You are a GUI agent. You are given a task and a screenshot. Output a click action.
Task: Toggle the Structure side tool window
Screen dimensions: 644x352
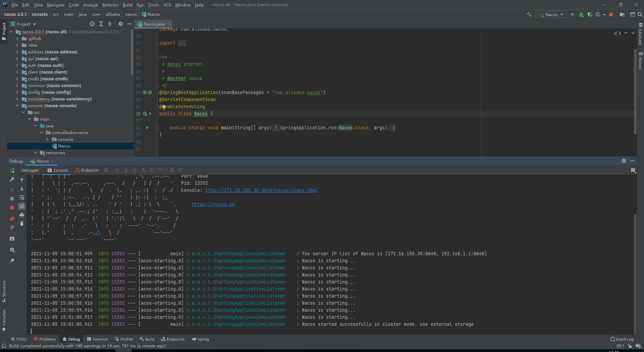4,291
